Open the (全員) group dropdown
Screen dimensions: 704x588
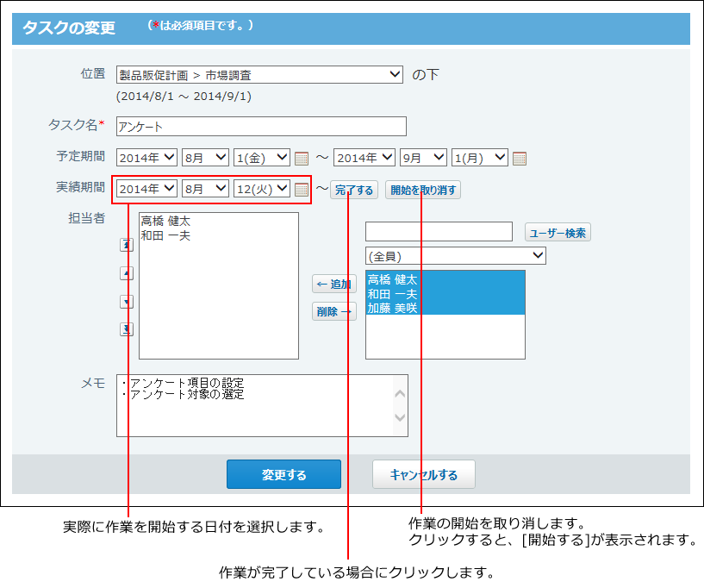[456, 255]
